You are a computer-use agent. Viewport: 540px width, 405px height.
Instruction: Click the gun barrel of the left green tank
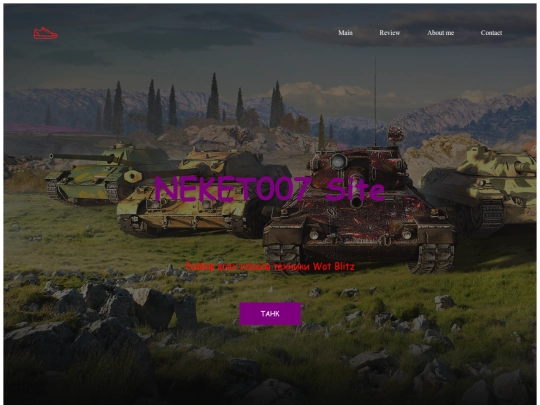(x=82, y=157)
